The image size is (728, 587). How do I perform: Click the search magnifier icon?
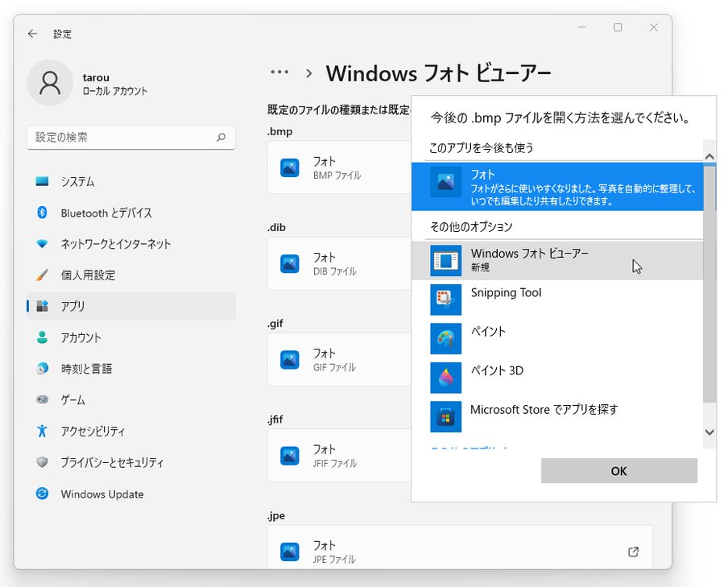[x=221, y=137]
